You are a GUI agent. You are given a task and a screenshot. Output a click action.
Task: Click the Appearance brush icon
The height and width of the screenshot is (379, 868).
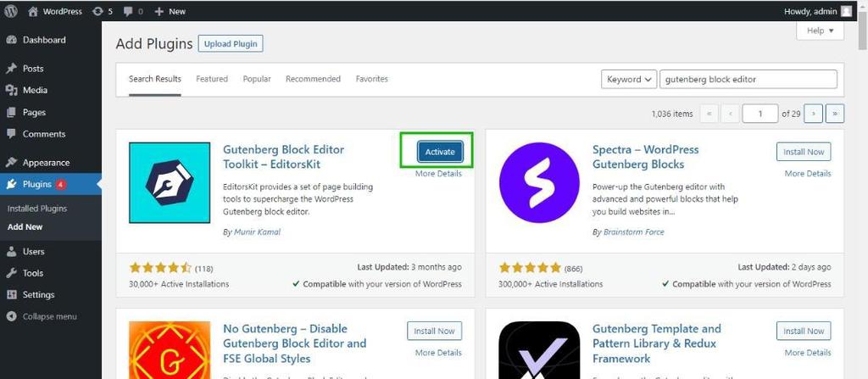(x=12, y=163)
